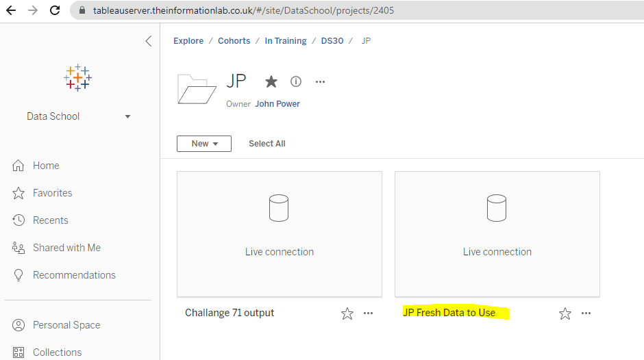Go to Recents navigation item
Viewport: 644px width, 360px height.
click(x=51, y=220)
